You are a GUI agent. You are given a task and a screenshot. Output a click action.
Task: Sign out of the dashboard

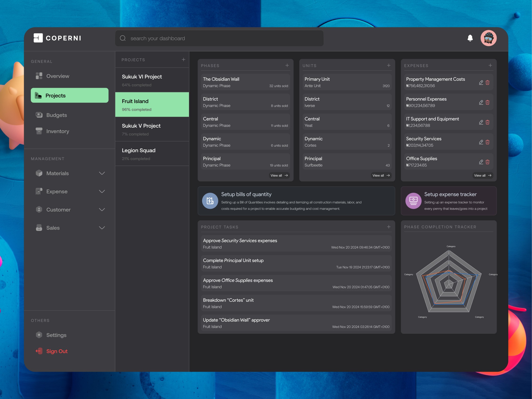click(x=56, y=351)
